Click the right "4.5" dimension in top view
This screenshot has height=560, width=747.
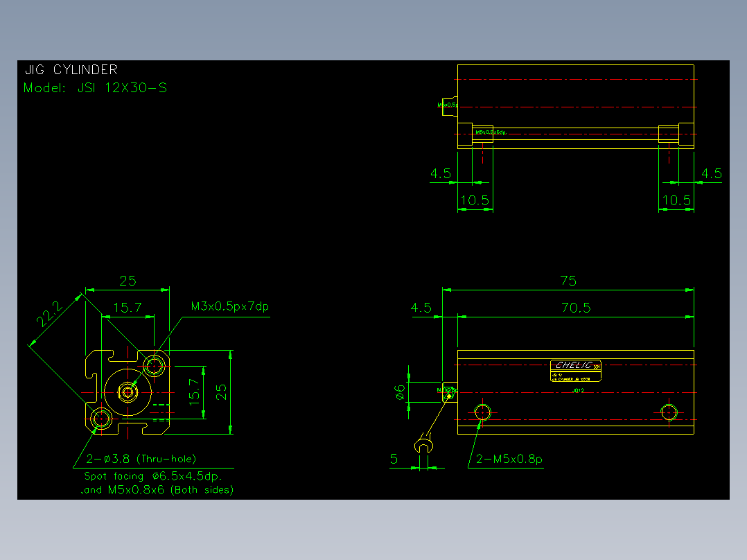tap(711, 173)
